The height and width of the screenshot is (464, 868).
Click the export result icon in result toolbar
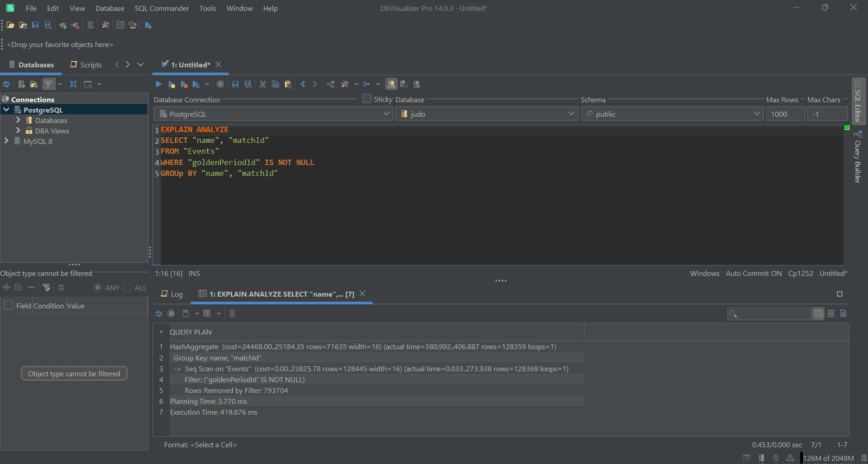[186, 314]
